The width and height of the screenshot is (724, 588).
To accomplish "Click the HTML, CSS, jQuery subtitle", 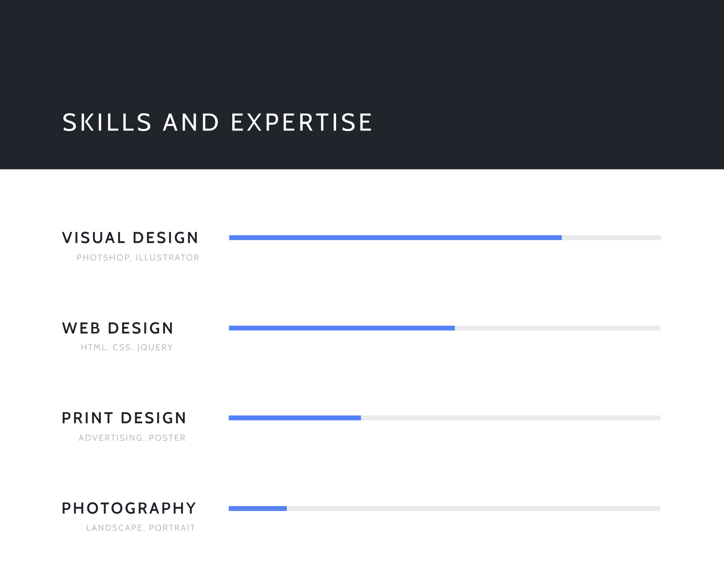I will [127, 347].
